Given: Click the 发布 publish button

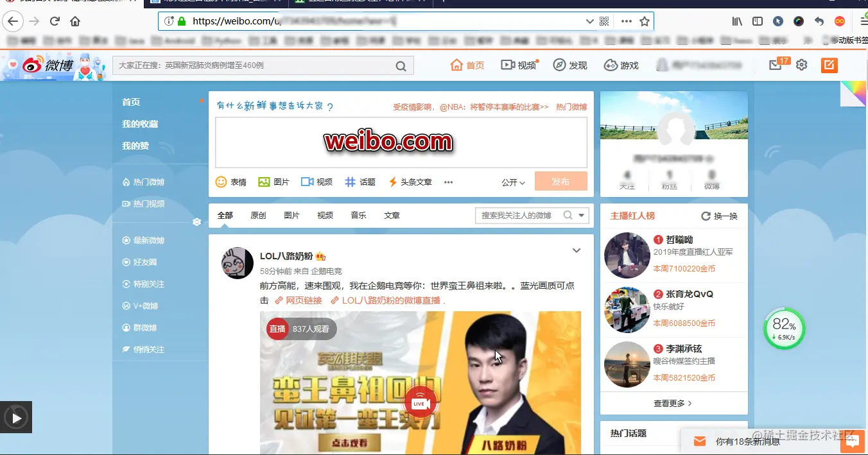Looking at the screenshot, I should tap(560, 182).
